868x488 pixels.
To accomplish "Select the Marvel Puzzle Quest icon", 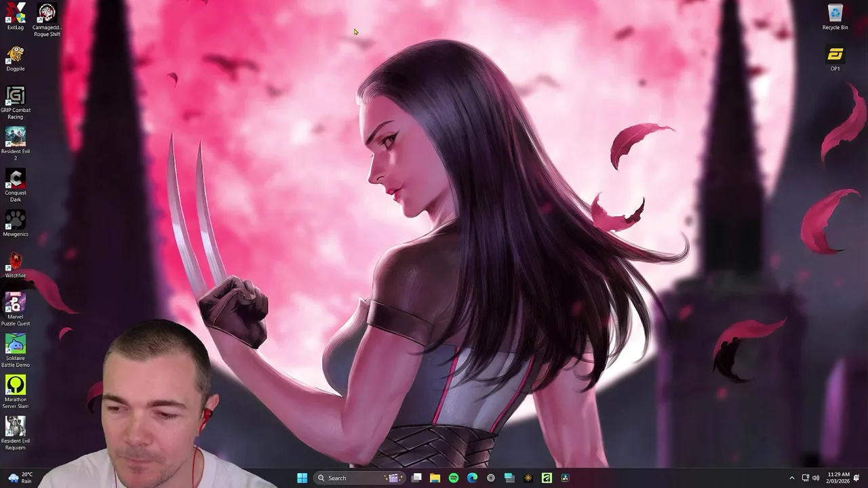I will 15,309.
